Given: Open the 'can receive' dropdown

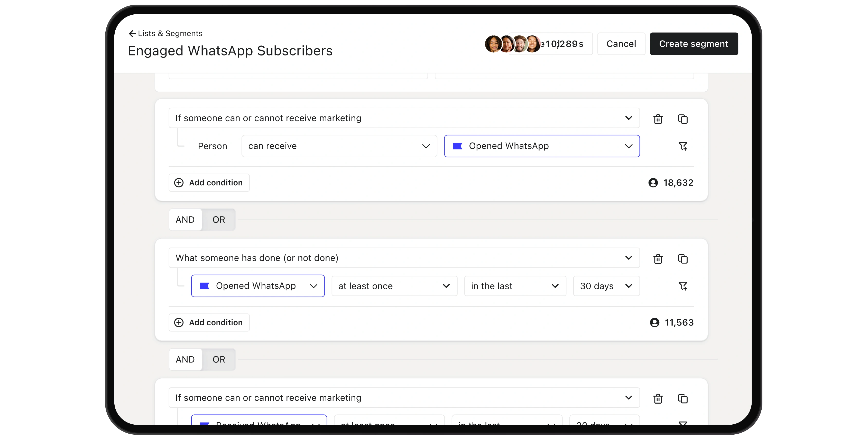Looking at the screenshot, I should coord(339,146).
